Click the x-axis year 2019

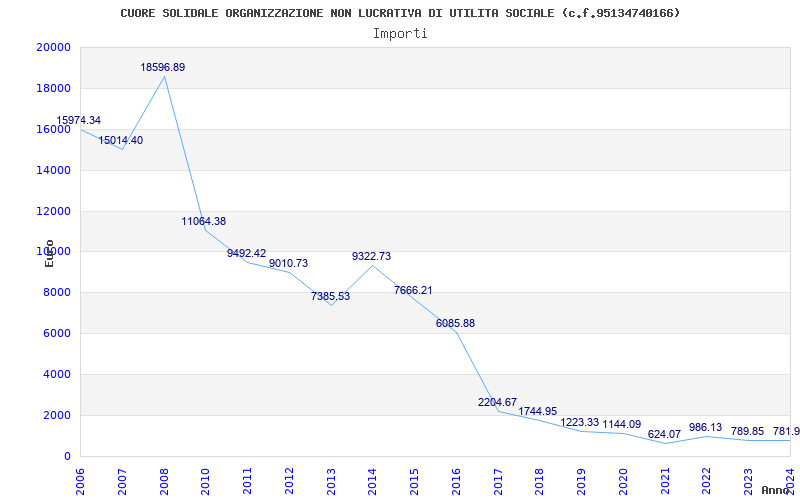tap(582, 482)
